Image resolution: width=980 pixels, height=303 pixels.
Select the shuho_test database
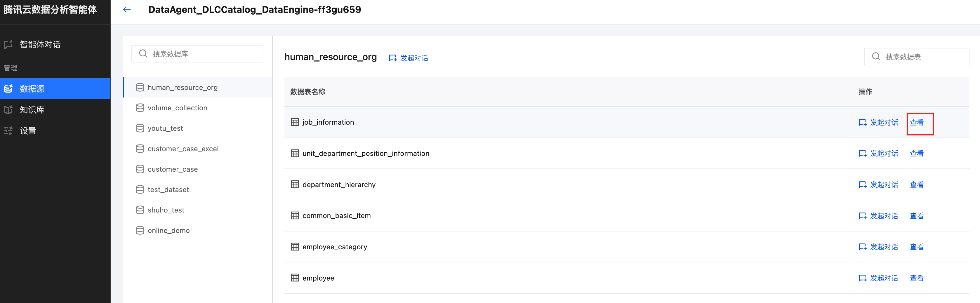[197, 210]
